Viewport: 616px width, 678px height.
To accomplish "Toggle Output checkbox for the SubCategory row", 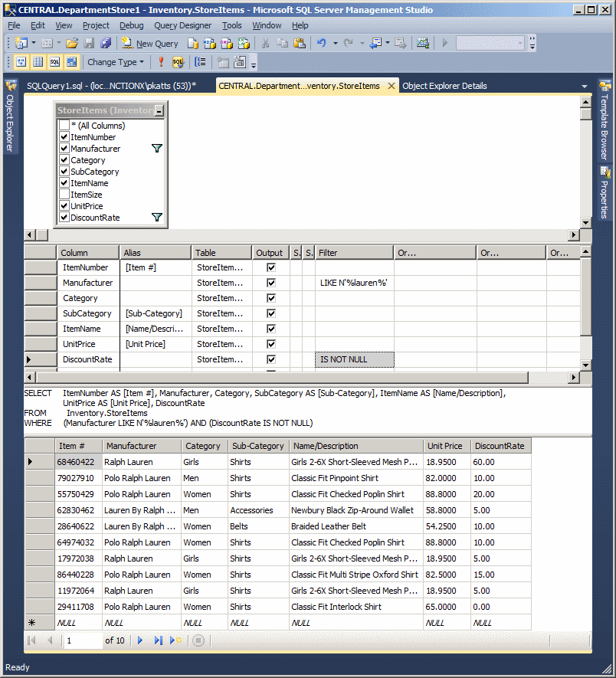I will coord(271,313).
